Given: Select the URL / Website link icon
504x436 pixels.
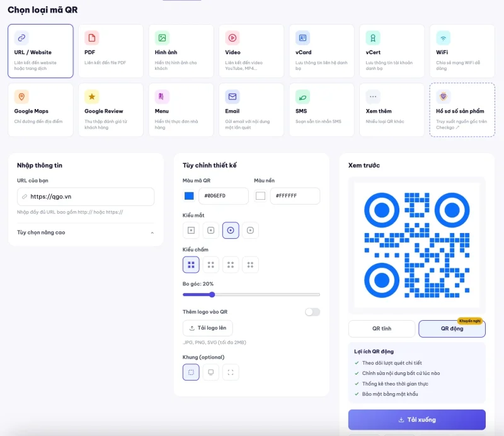Looking at the screenshot, I should 21,38.
